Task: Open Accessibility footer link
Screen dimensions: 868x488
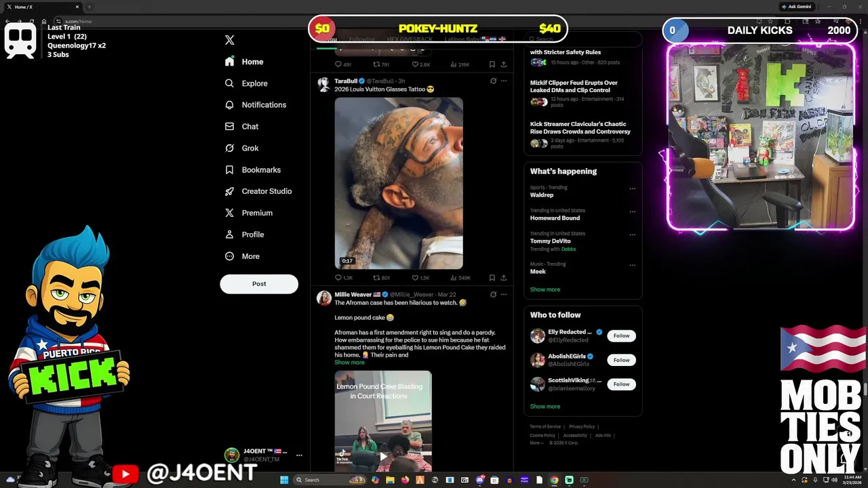Action: pyautogui.click(x=575, y=436)
